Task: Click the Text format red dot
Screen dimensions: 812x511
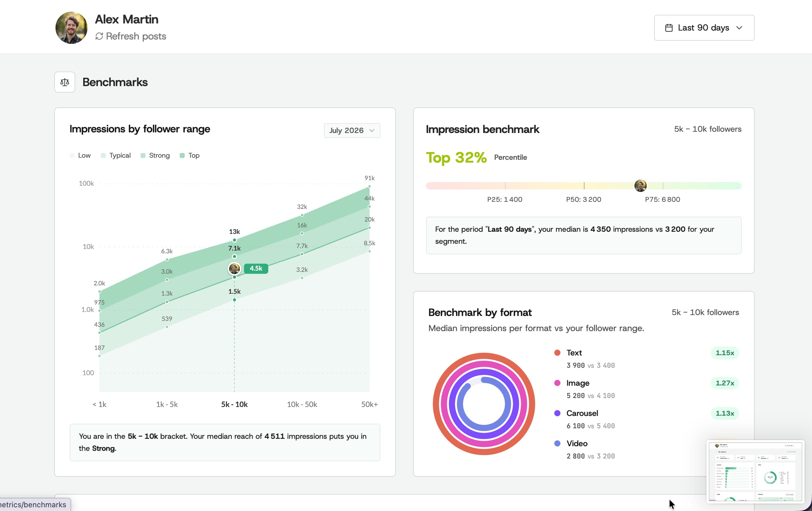Action: (x=557, y=353)
